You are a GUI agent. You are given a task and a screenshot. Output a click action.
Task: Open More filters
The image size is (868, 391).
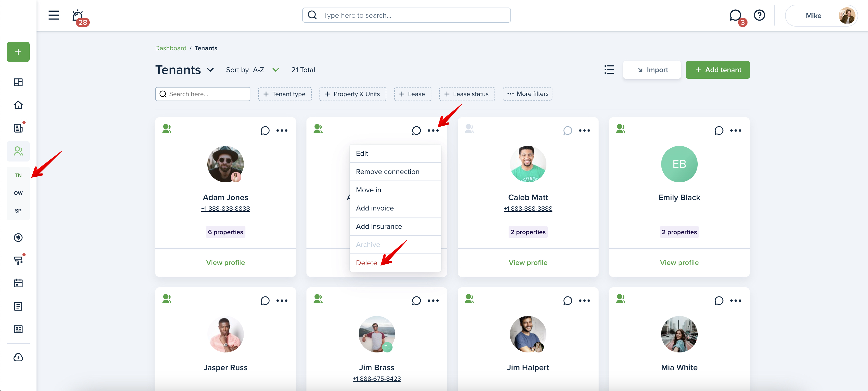527,94
